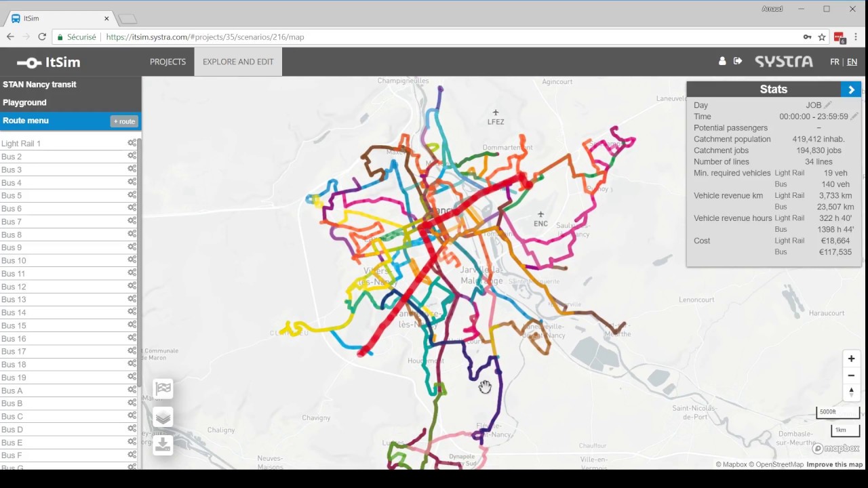
Task: Switch language to EN
Action: (x=852, y=62)
